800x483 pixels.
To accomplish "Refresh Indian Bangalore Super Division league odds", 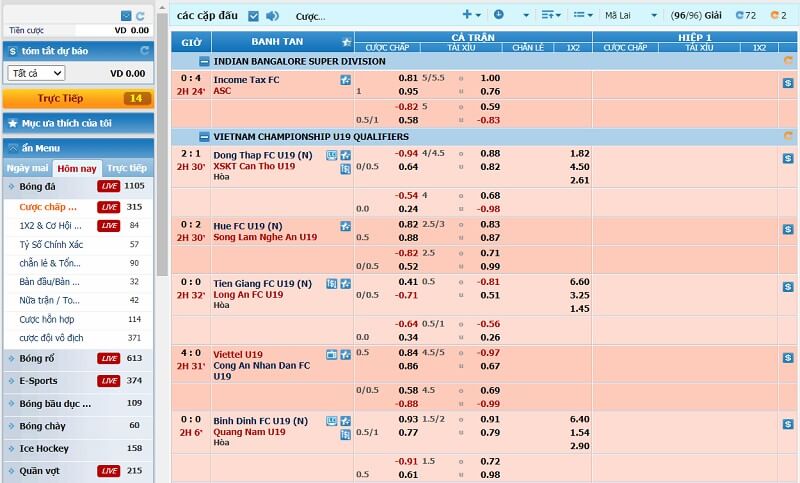I will pyautogui.click(x=788, y=61).
